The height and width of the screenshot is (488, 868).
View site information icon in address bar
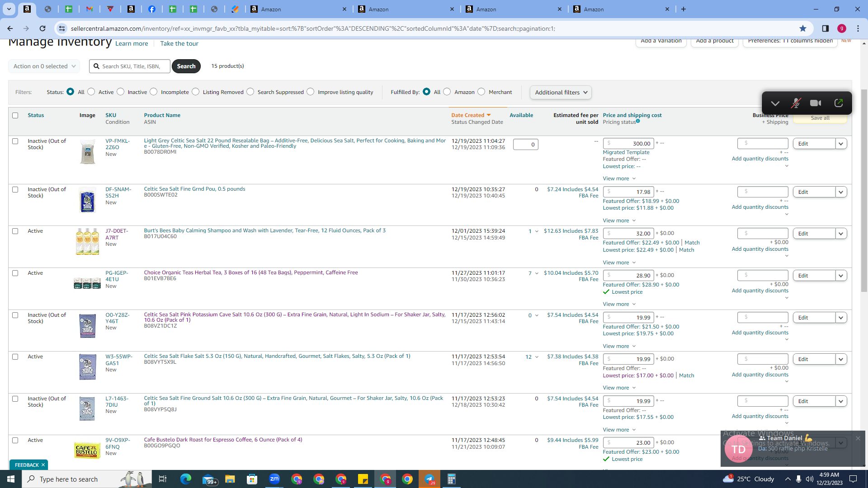[x=62, y=28]
